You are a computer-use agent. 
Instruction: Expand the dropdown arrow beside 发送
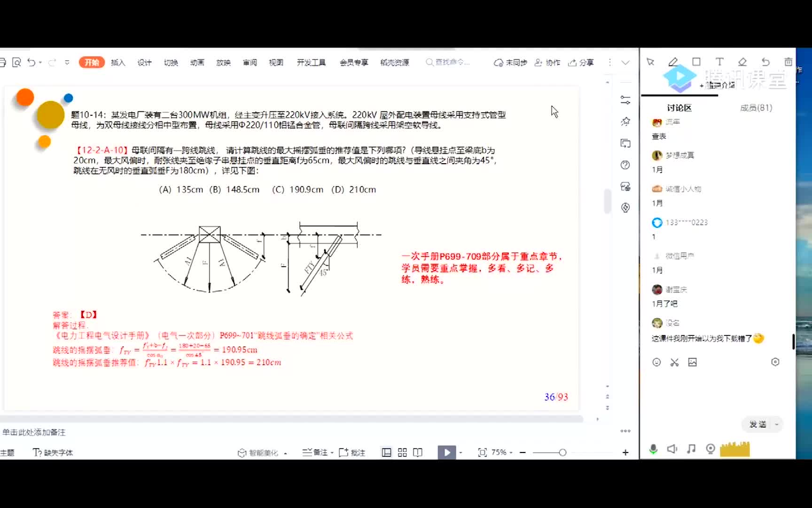coord(776,424)
